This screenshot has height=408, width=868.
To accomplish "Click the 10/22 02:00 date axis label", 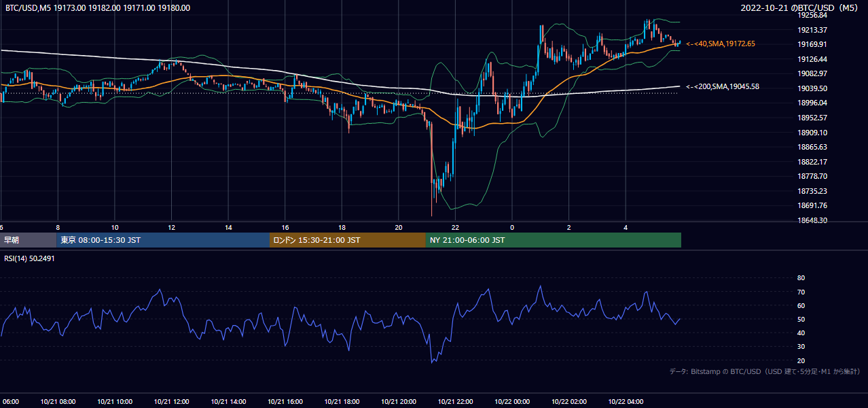I will (x=569, y=402).
